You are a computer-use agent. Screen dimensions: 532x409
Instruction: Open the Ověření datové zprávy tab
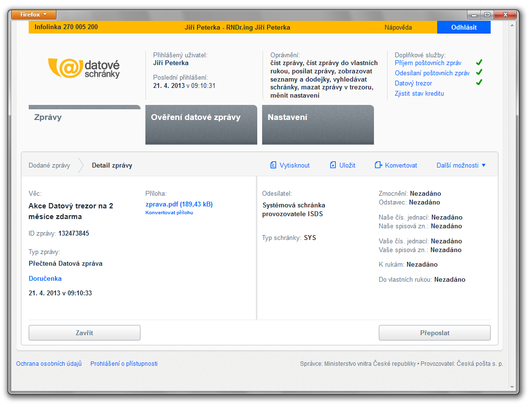[201, 124]
